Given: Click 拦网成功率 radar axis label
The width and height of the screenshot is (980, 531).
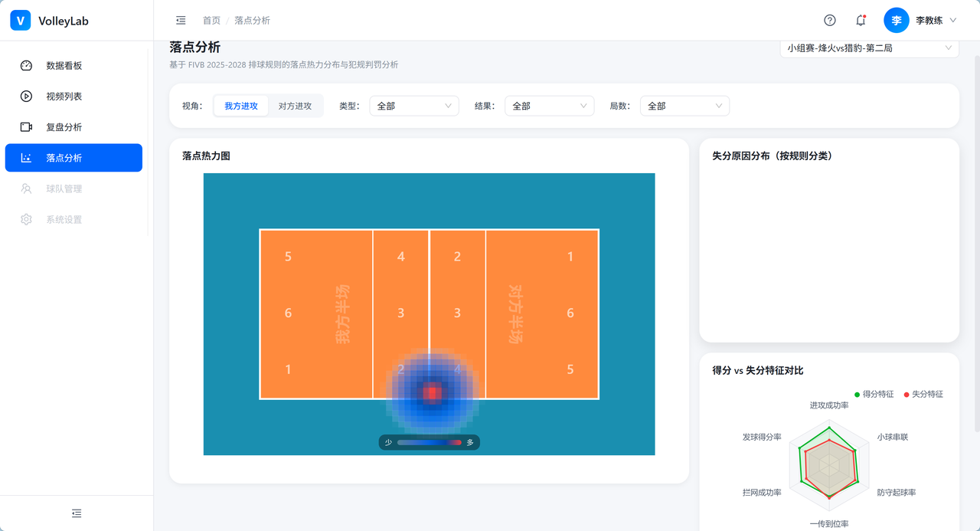Looking at the screenshot, I should (762, 493).
